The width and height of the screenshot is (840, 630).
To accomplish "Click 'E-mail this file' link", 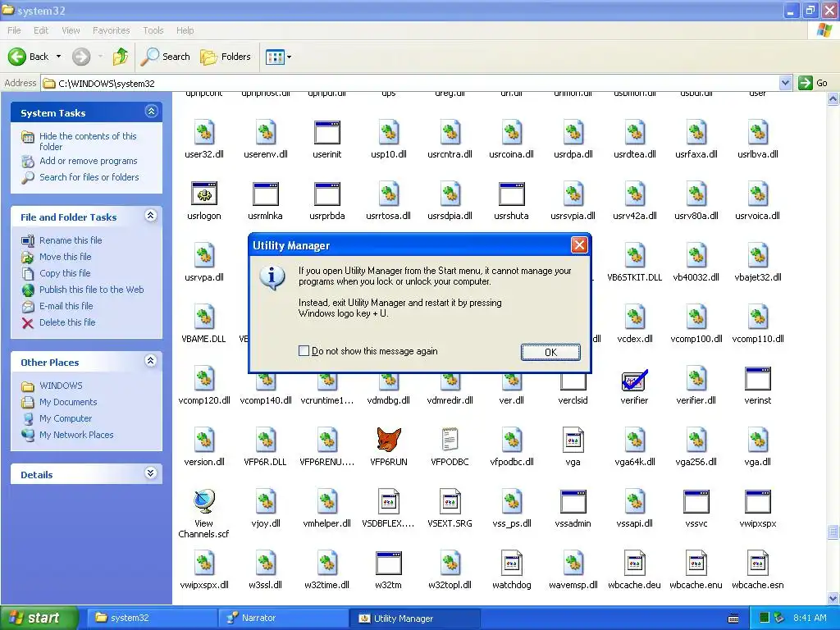I will 66,306.
